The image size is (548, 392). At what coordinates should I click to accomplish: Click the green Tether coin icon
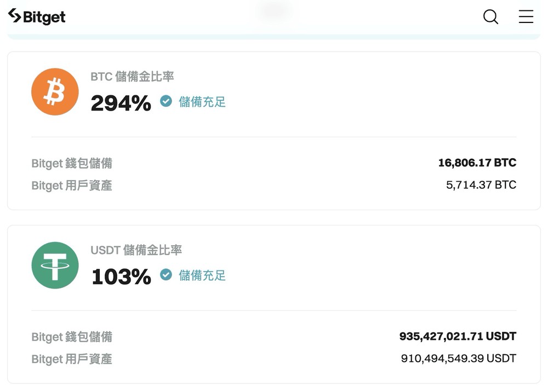pyautogui.click(x=55, y=266)
